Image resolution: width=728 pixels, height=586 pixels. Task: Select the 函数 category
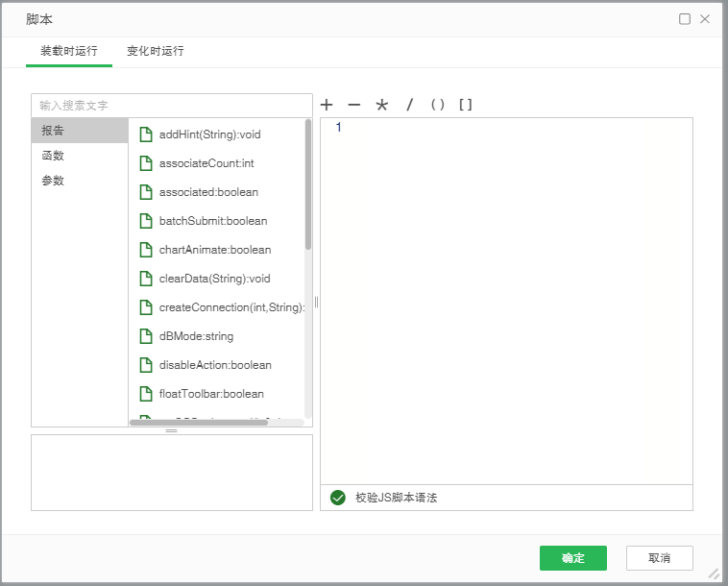[53, 156]
